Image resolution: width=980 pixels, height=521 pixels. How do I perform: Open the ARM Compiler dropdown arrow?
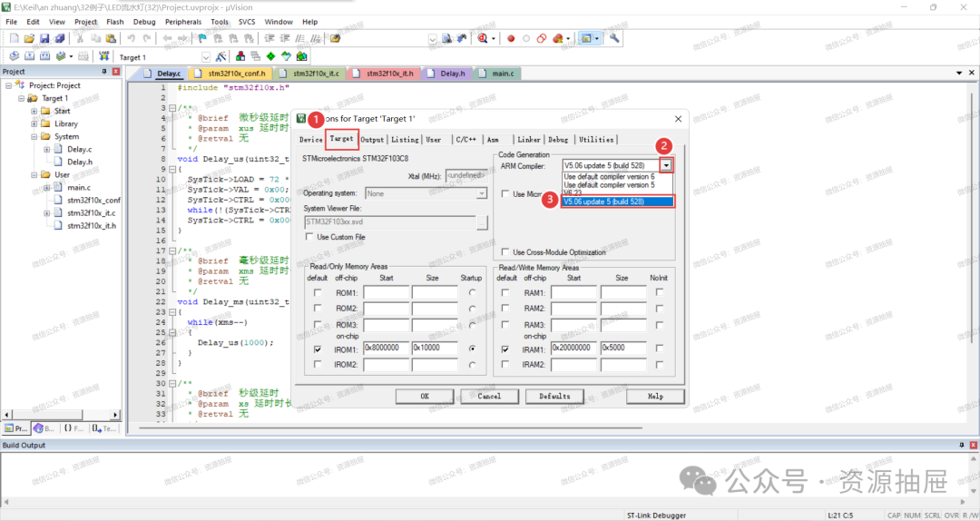pos(667,166)
